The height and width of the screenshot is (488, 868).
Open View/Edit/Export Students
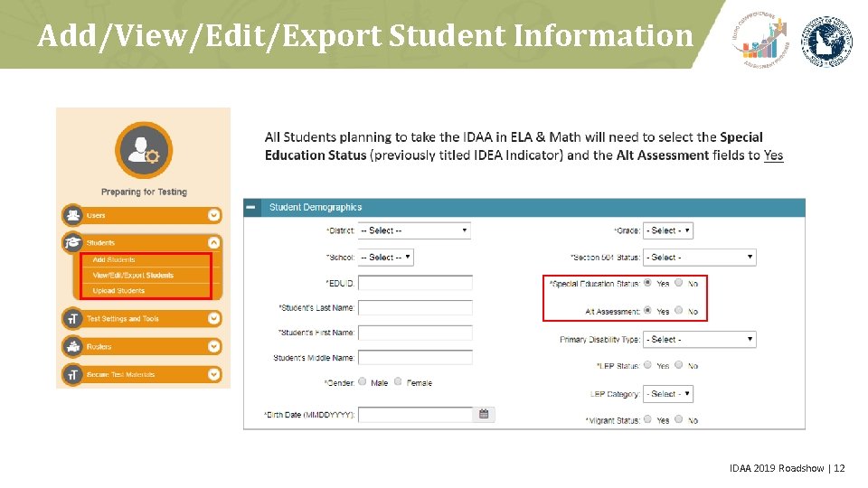[134, 275]
